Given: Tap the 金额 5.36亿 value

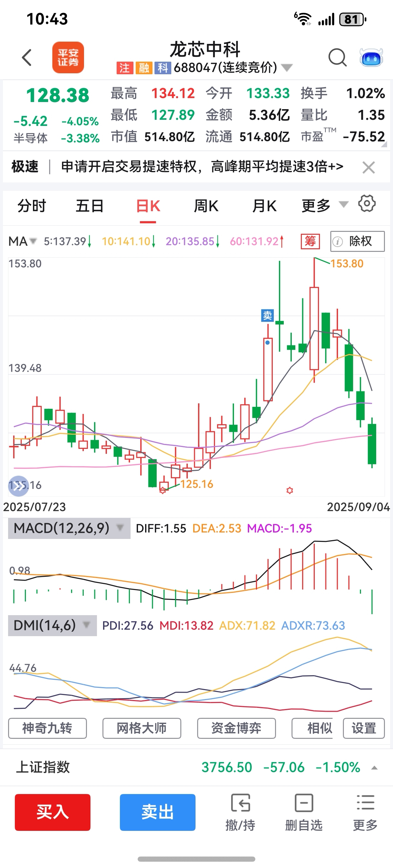Looking at the screenshot, I should (269, 115).
